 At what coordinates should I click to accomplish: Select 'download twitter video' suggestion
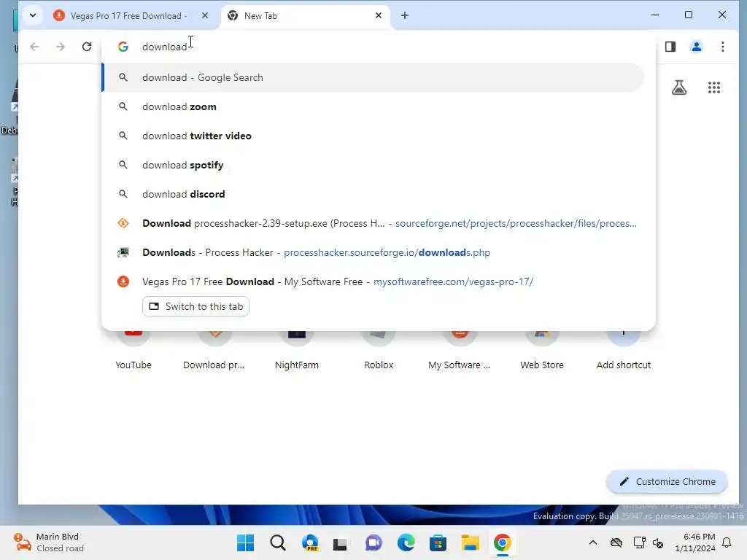(x=373, y=136)
